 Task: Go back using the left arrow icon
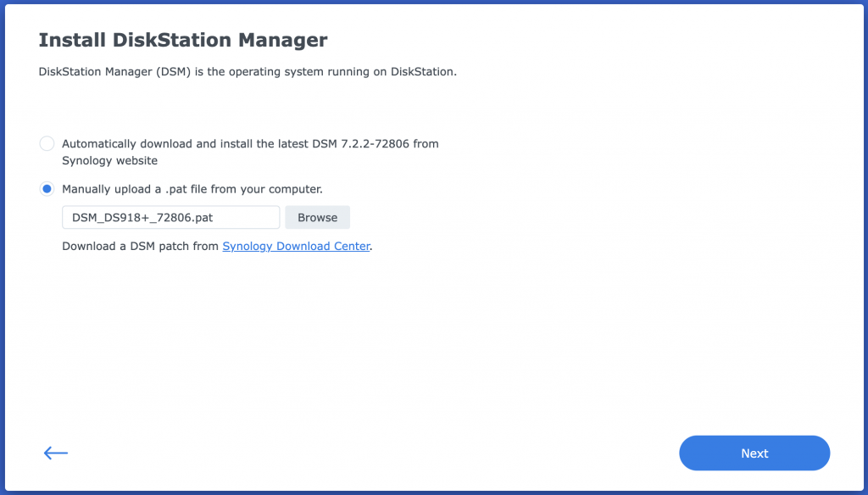56,453
